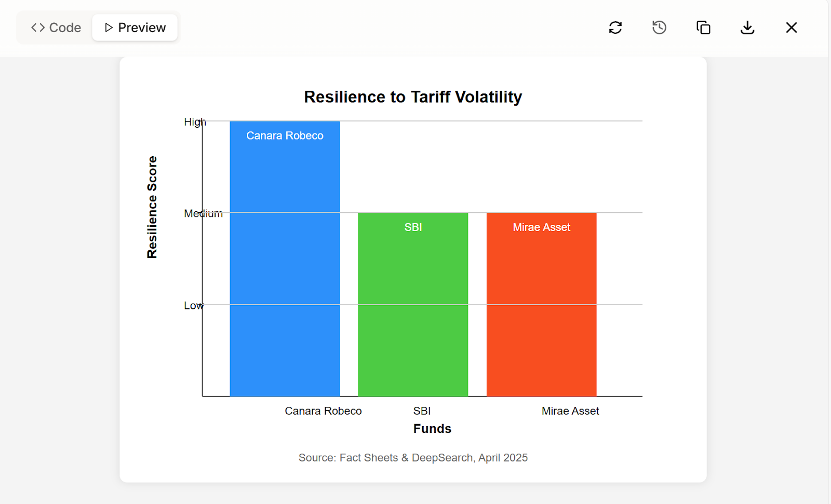Switch to the Code tab

[56, 28]
